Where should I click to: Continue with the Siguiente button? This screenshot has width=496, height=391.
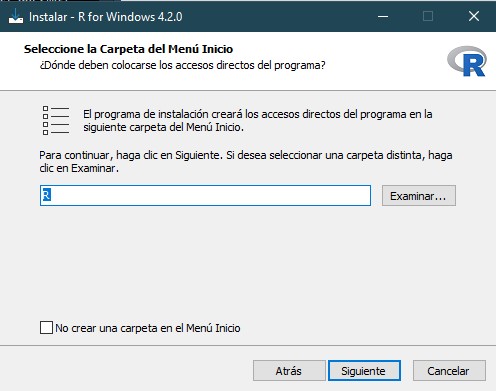364,371
